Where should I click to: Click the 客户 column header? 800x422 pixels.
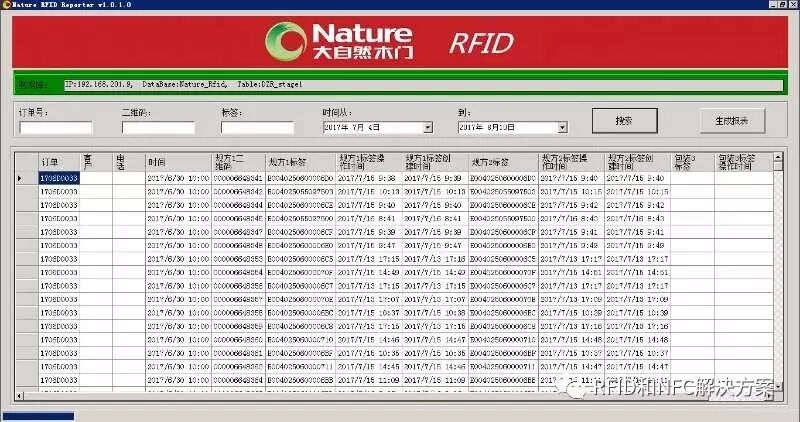(96, 162)
